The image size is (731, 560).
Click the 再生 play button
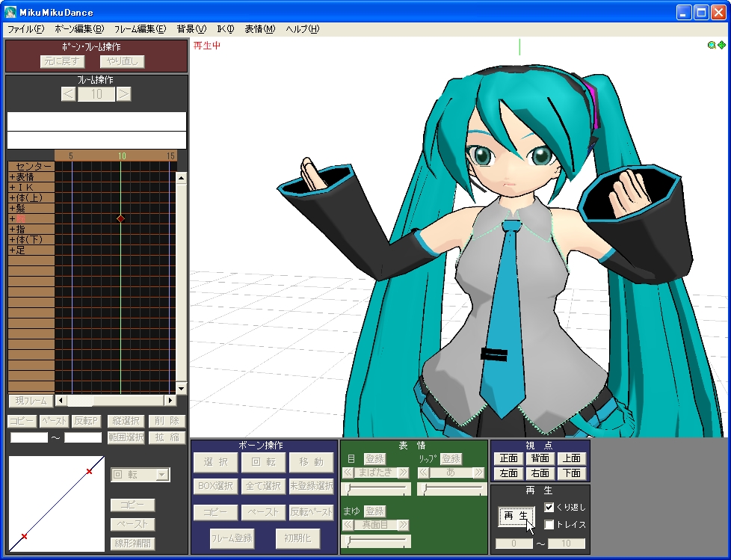pos(516,516)
